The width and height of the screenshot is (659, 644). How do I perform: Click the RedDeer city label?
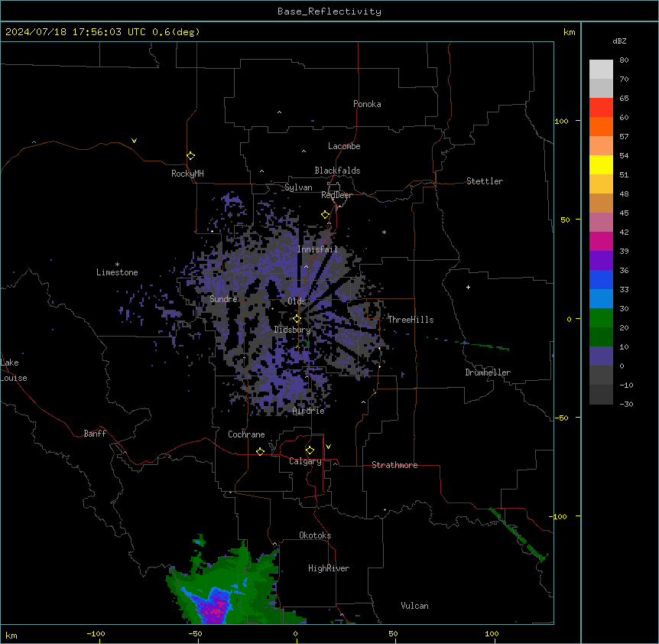coord(336,195)
